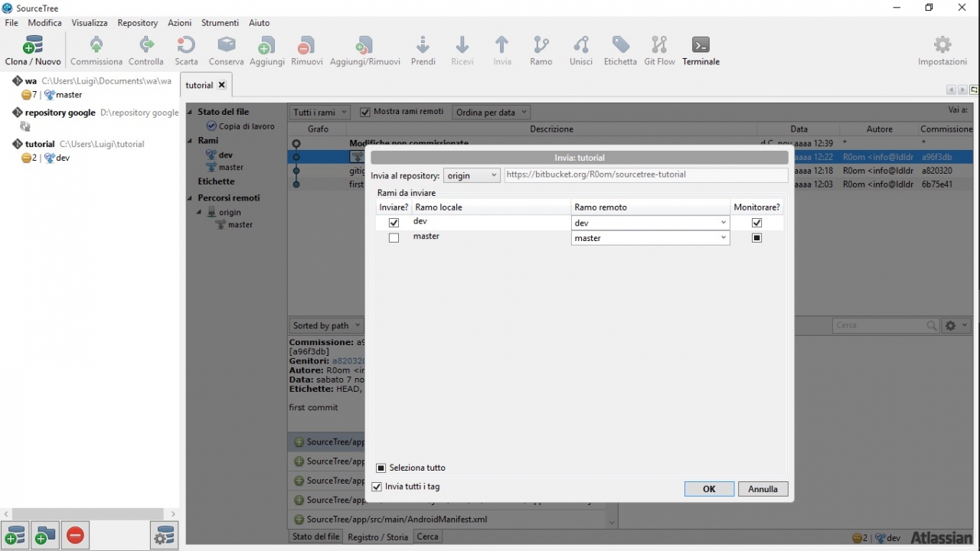Open the origin repository dropdown
Image resolution: width=980 pixels, height=551 pixels.
472,175
